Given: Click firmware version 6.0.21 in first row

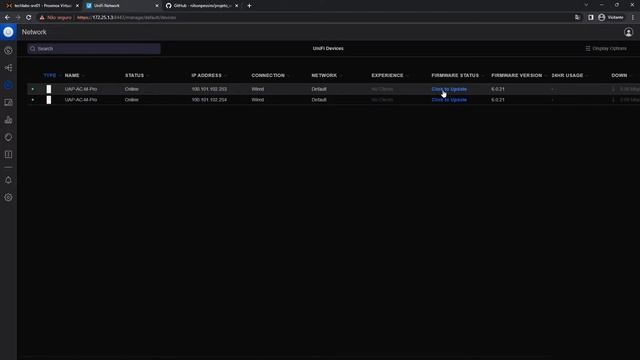Looking at the screenshot, I should pyautogui.click(x=498, y=89).
